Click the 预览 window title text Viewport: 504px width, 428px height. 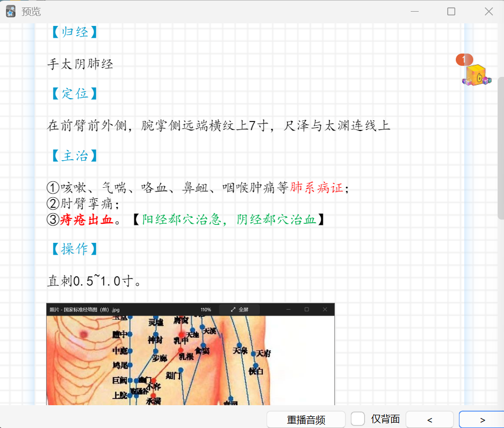coord(31,12)
